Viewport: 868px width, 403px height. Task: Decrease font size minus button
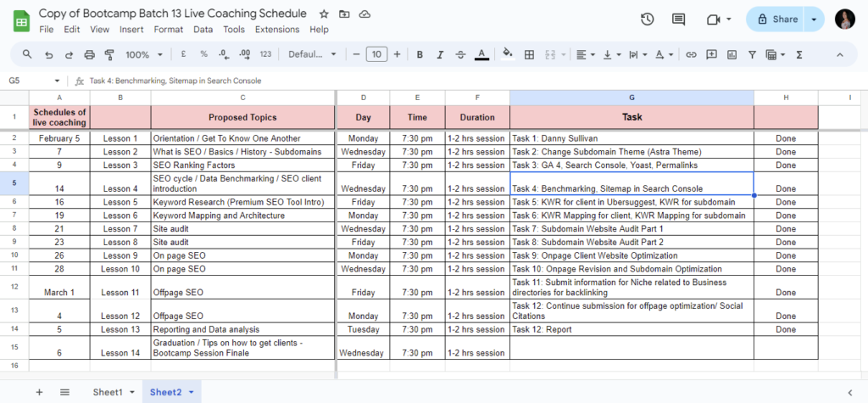tap(356, 54)
